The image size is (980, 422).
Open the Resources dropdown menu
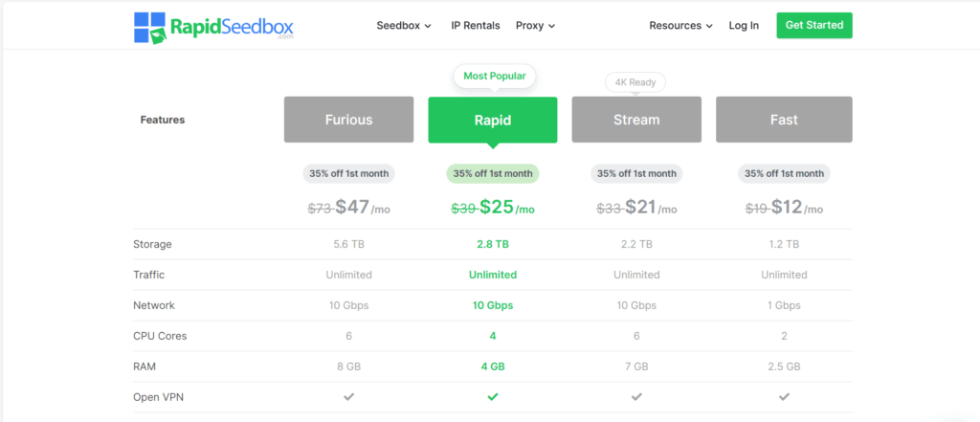tap(680, 26)
